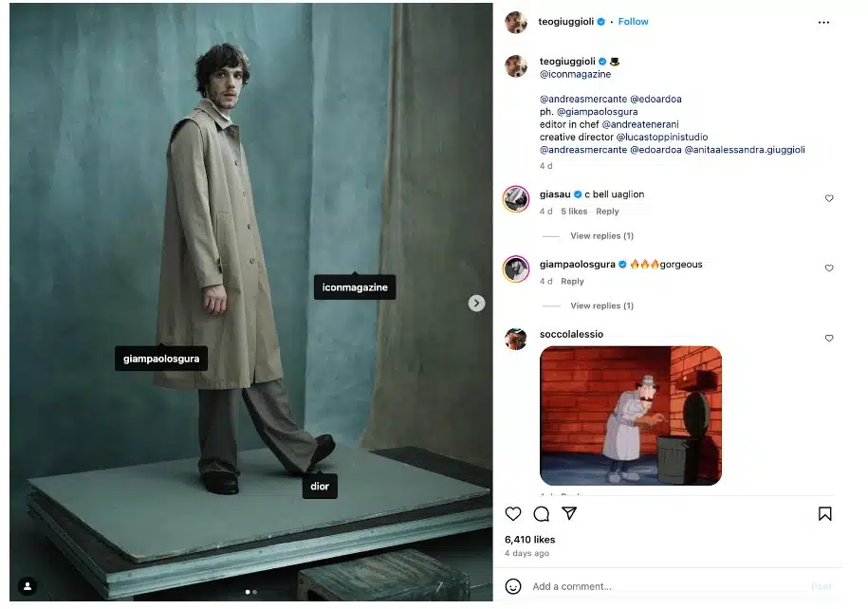
Task: Like the post with the heart icon
Action: point(512,514)
